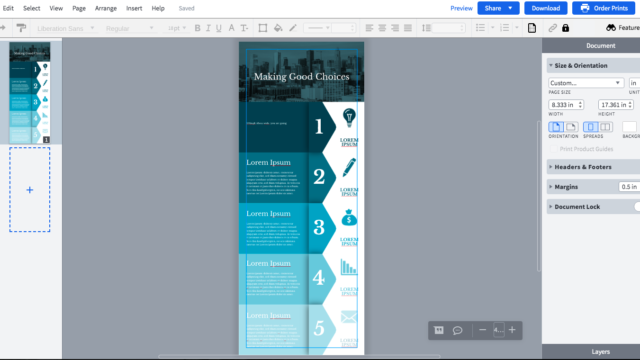The width and height of the screenshot is (640, 360).
Task: Click the Preview link
Action: click(x=461, y=8)
